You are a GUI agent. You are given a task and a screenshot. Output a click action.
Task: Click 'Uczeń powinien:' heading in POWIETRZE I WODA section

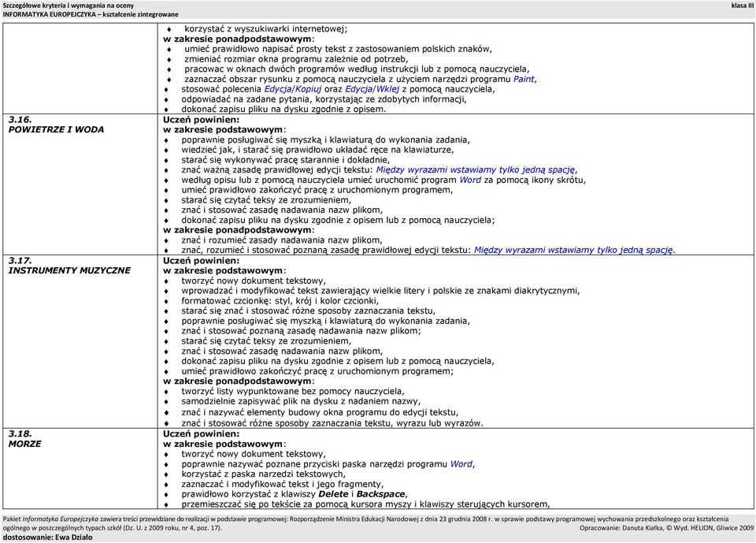pyautogui.click(x=201, y=119)
